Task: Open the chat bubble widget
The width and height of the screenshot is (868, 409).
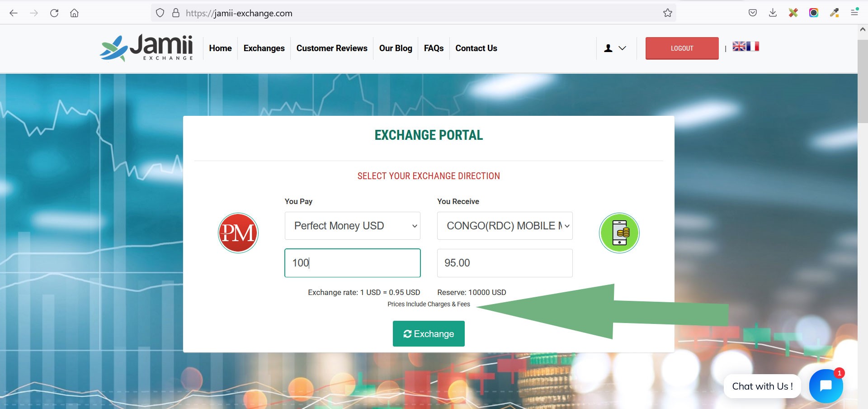Action: point(826,386)
